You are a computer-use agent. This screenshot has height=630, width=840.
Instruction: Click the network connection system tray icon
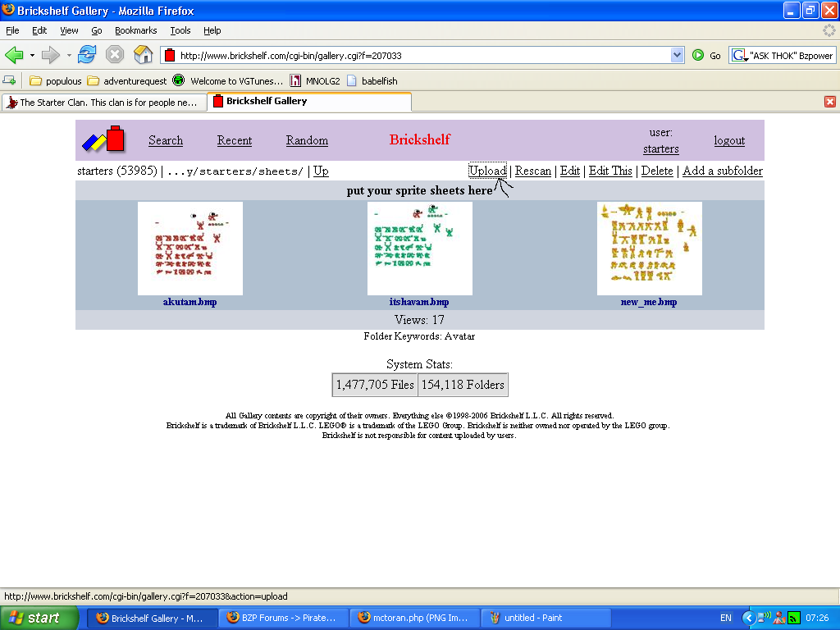(765, 618)
